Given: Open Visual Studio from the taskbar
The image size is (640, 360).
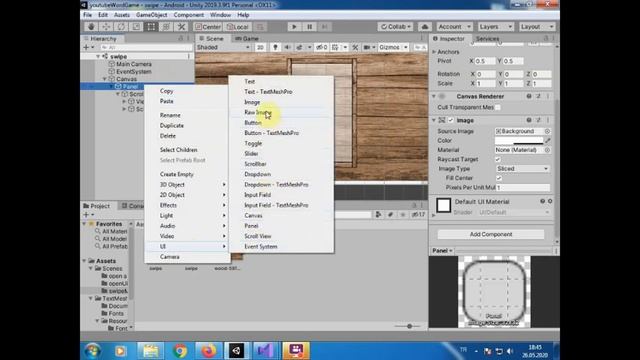Looking at the screenshot, I should [x=265, y=351].
